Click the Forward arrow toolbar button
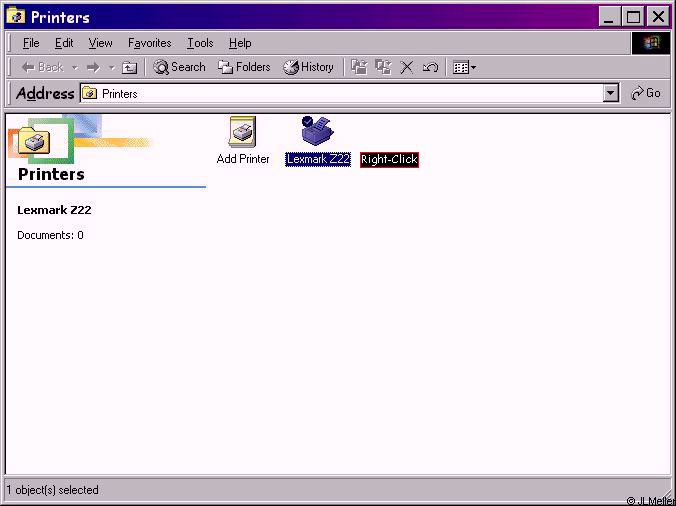Viewport: 676px width, 506px height. tap(93, 68)
